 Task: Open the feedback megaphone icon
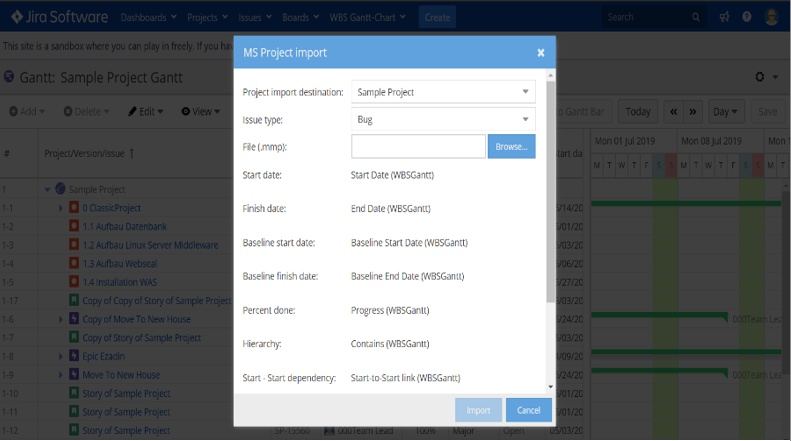(x=724, y=17)
